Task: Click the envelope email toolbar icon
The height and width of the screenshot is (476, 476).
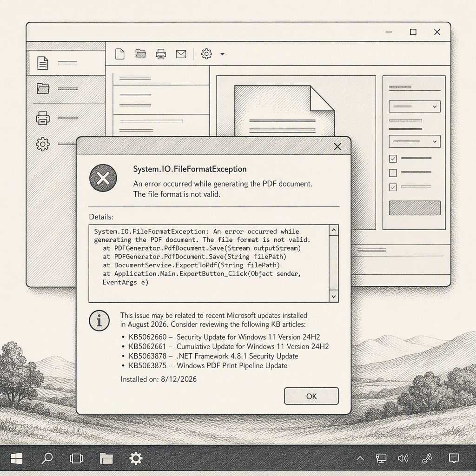Action: click(x=181, y=54)
